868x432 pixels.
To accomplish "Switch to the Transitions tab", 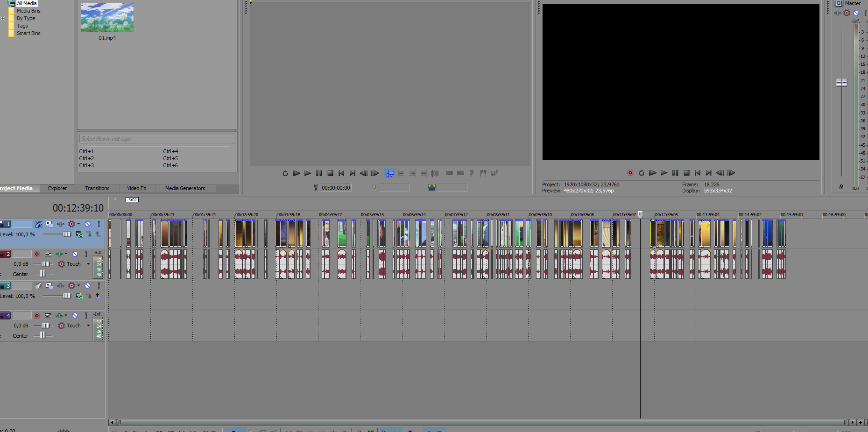I will [97, 188].
